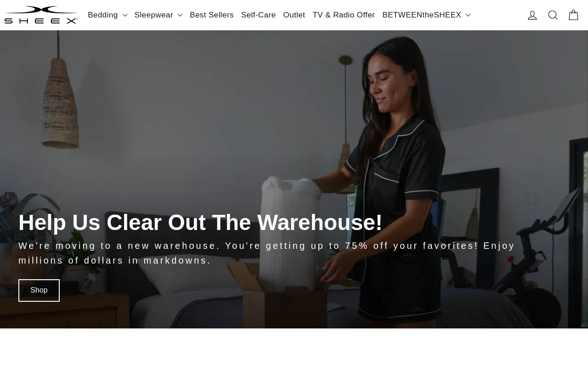Visit the Outlet page
This screenshot has width=588, height=368.
294,15
